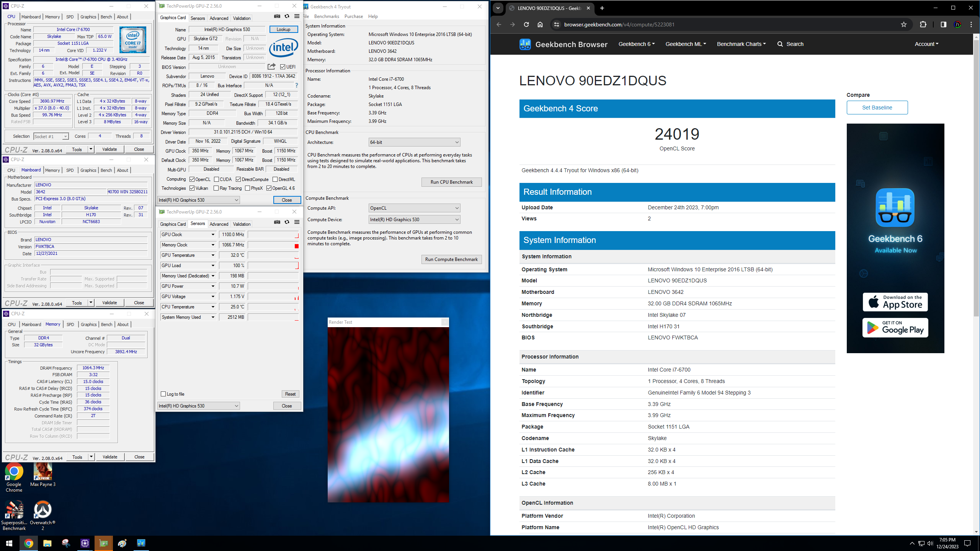The width and height of the screenshot is (980, 551).
Task: Open GPU-Z Sensors window hamburger menu
Action: point(297,222)
